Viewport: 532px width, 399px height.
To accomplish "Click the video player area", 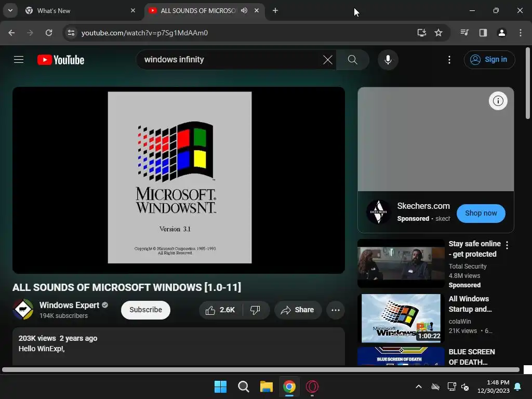I will 179,180.
